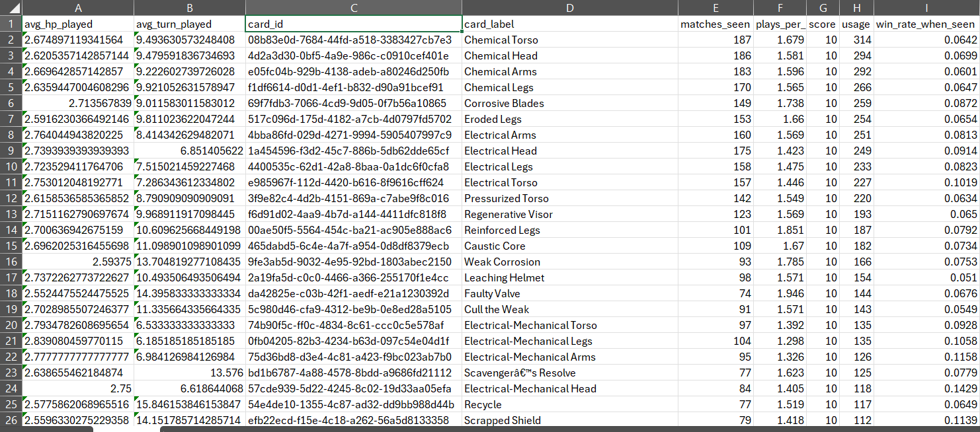This screenshot has width=980, height=432.
Task: Select the Electrical Arms cell
Action: [x=570, y=135]
